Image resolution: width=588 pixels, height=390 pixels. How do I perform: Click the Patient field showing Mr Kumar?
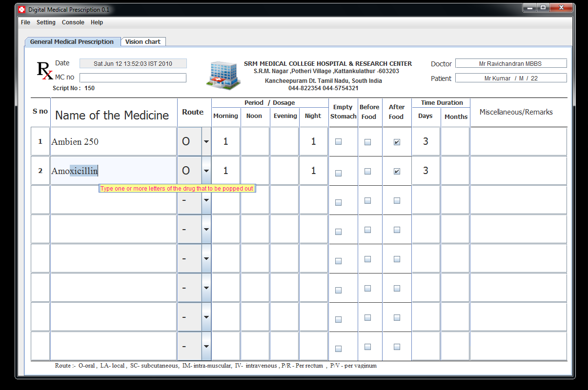(511, 78)
